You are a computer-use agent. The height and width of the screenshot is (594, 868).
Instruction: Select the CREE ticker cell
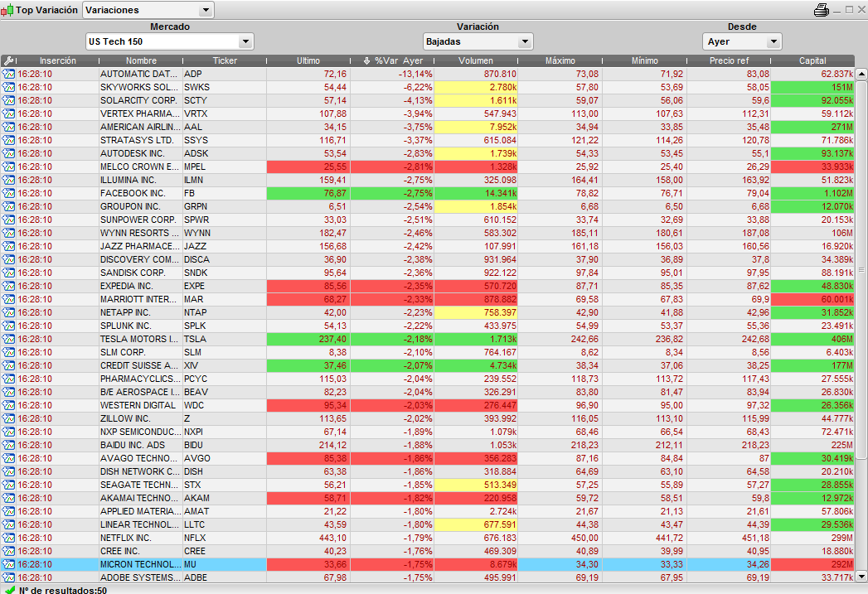tap(225, 552)
